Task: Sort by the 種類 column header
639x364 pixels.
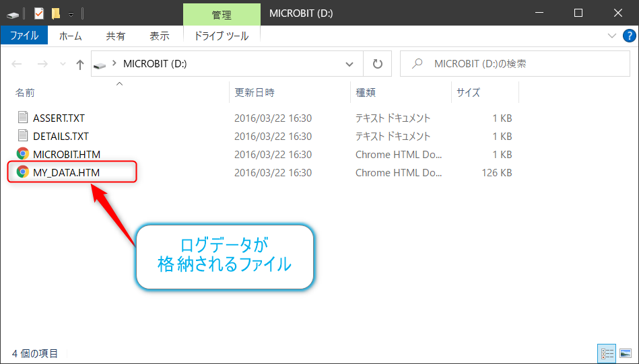Action: 366,93
